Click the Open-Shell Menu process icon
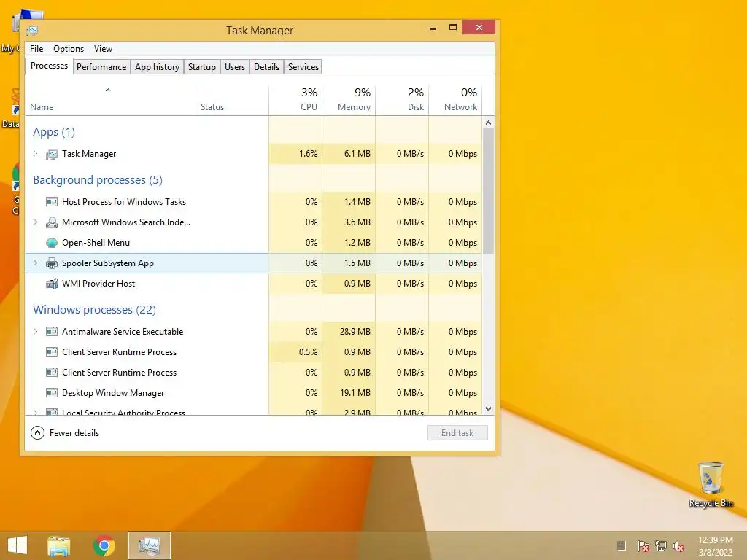This screenshot has width=747, height=560. click(52, 243)
